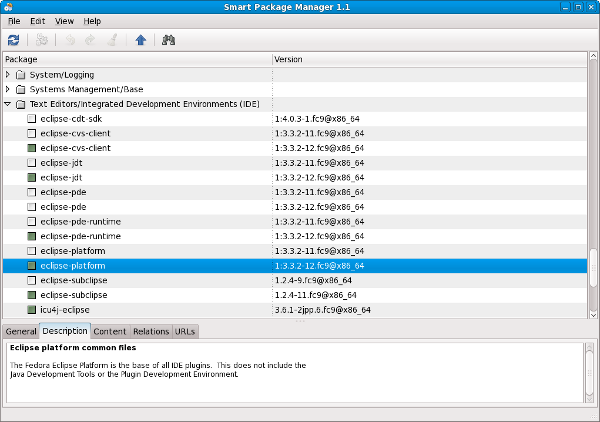Screen dimensions: 600x422
Task: Click the Update channels refresh icon
Action: point(13,40)
